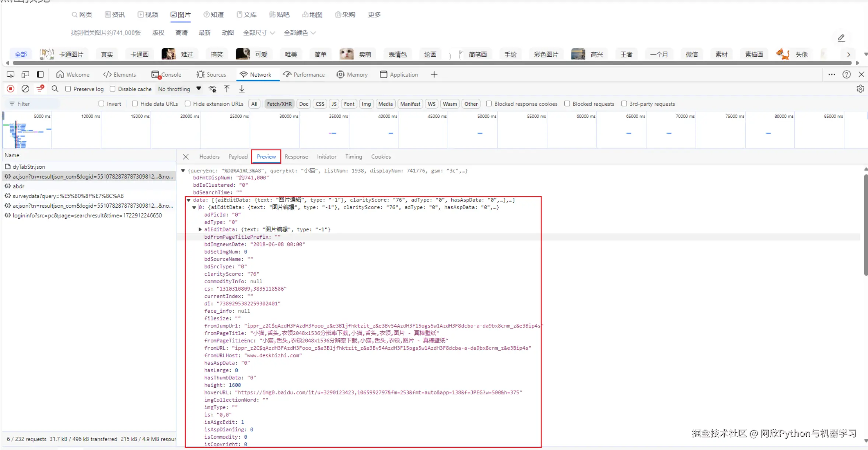Select the dyTabStr.json request
Image resolution: width=868 pixels, height=450 pixels.
[29, 167]
